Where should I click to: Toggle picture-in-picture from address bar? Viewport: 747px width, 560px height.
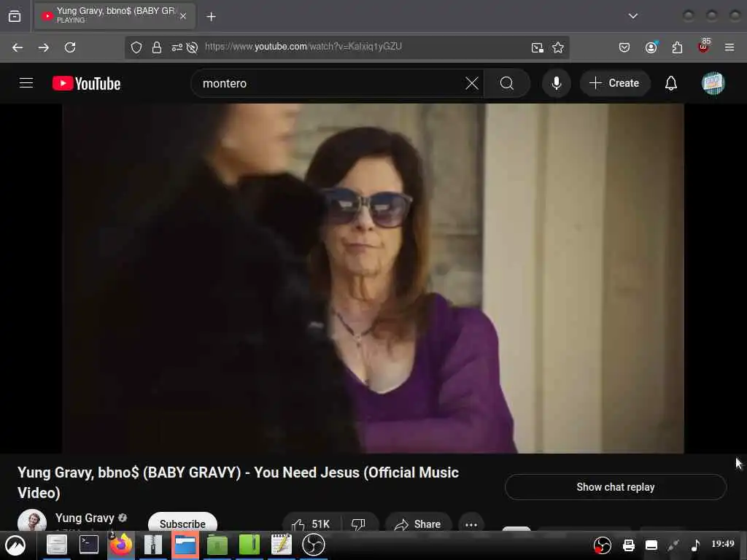tap(537, 47)
